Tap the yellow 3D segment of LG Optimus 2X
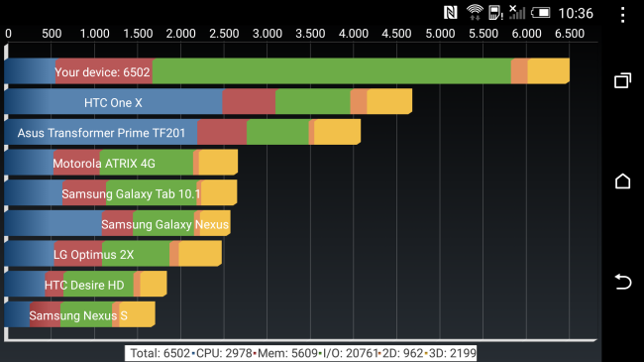This screenshot has height=362, width=644. [200, 254]
